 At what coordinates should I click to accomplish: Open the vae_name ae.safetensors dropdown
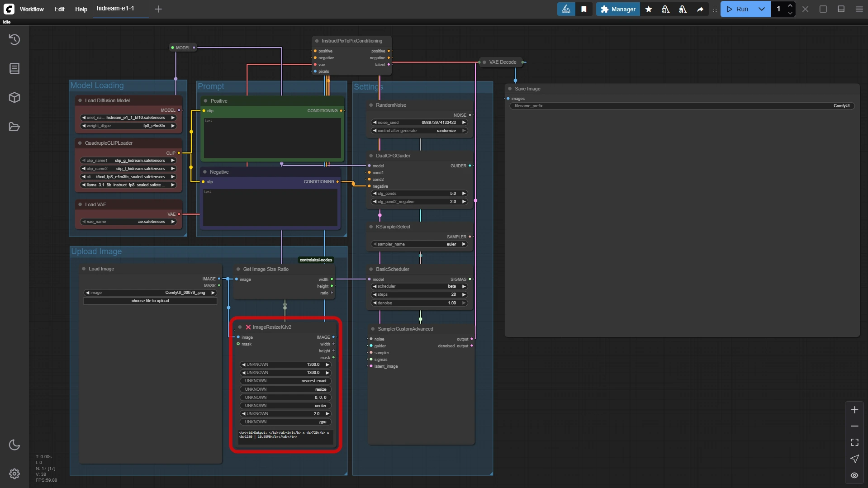(128, 222)
